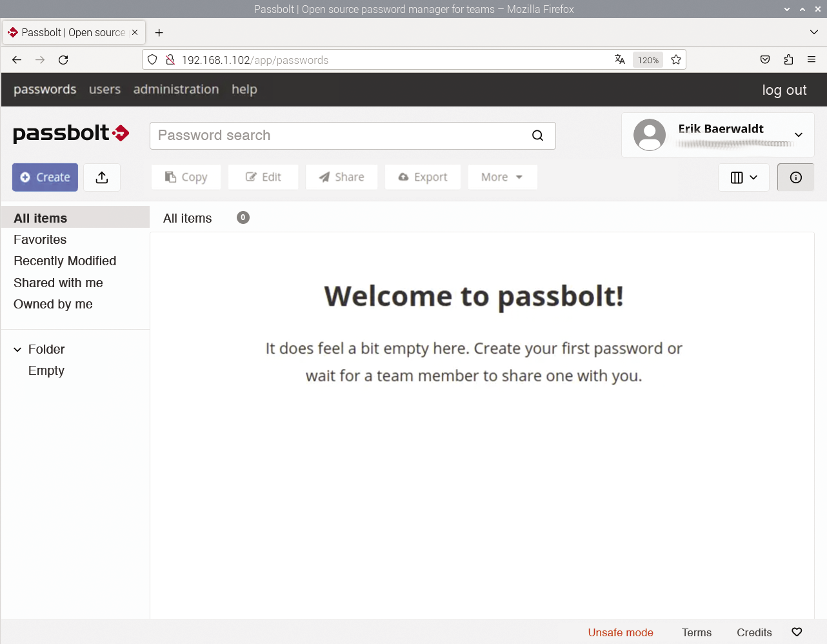Click the Create button
This screenshot has height=644, width=827.
[x=45, y=177]
